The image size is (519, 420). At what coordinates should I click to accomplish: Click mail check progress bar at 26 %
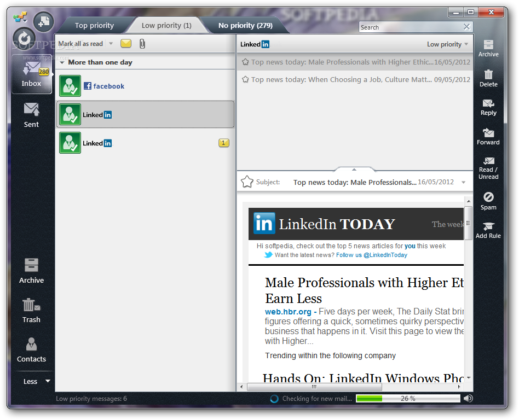(x=408, y=399)
